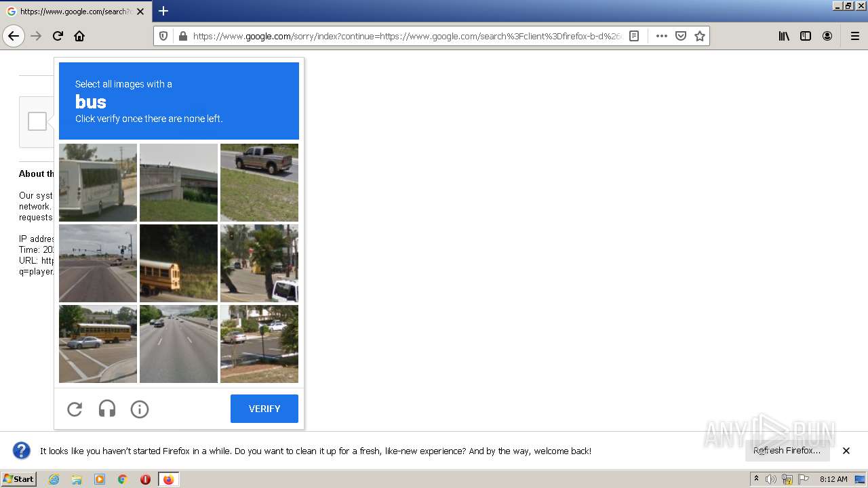Go back with the browser back arrow
This screenshot has width=868, height=488.
tap(14, 36)
